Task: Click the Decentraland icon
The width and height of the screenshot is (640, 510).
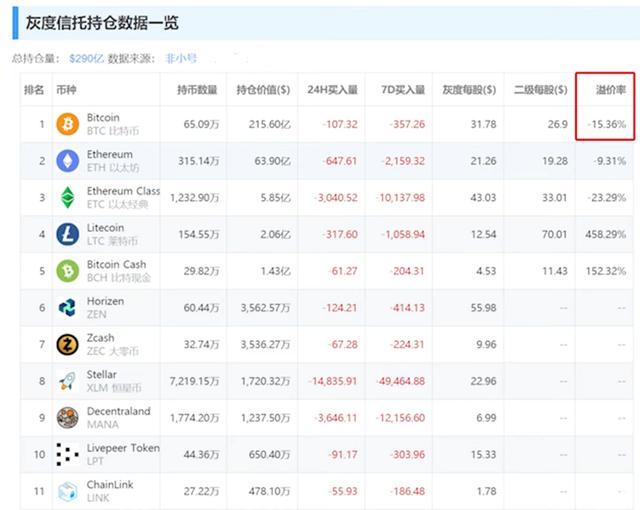Action: click(67, 418)
